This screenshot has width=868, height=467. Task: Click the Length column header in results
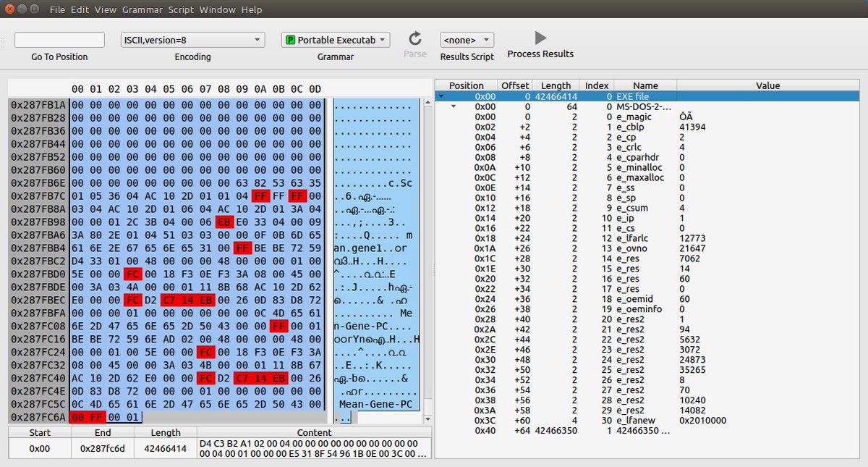tap(556, 85)
